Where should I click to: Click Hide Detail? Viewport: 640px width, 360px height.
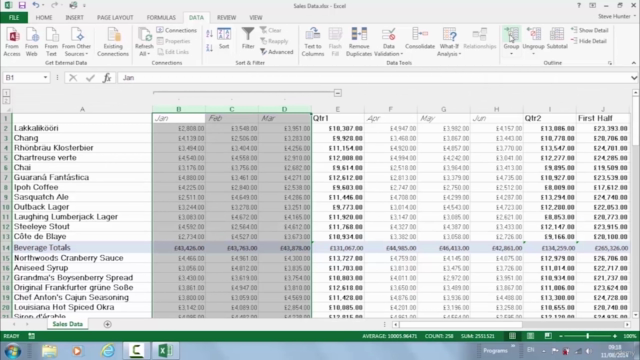tap(589, 41)
